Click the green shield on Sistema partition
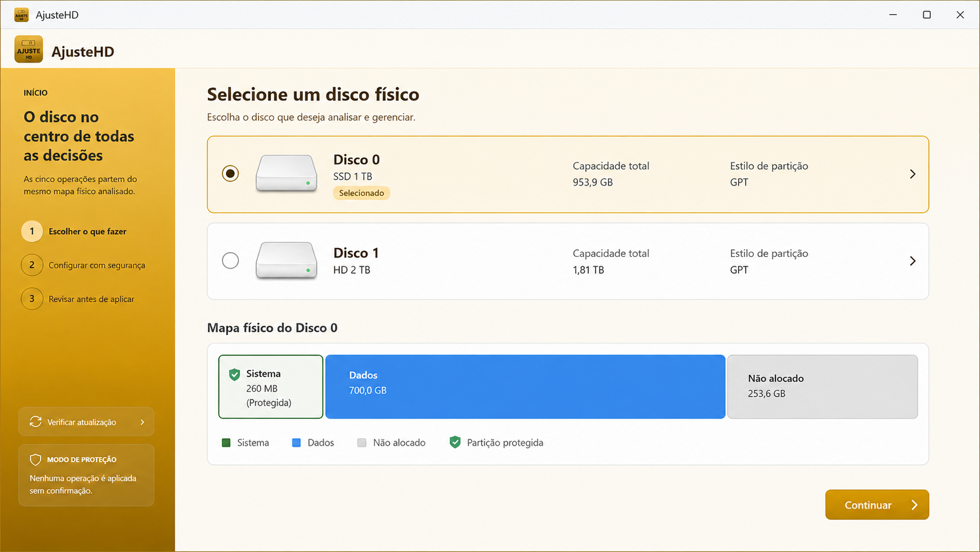980x552 pixels. [x=234, y=374]
